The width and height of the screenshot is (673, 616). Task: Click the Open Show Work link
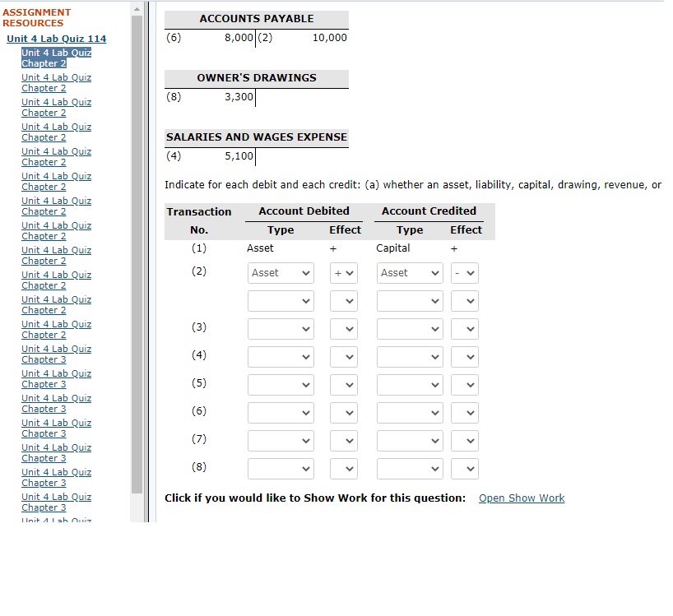(x=521, y=498)
